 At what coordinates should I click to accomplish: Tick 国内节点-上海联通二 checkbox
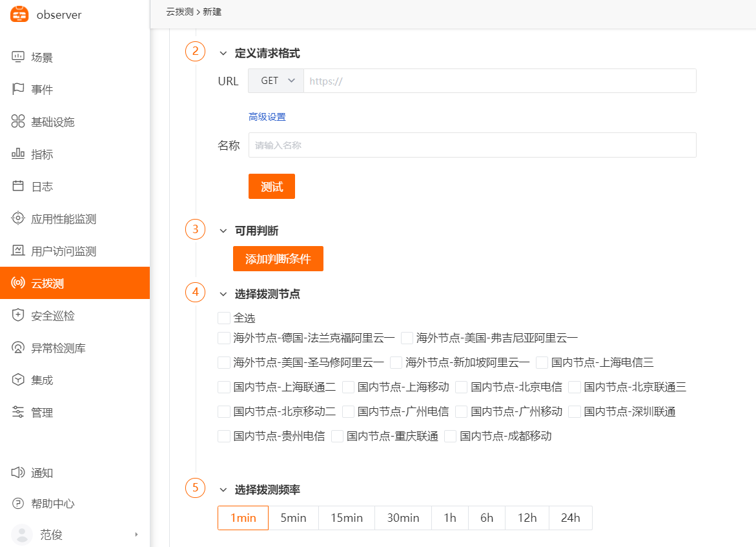click(224, 387)
